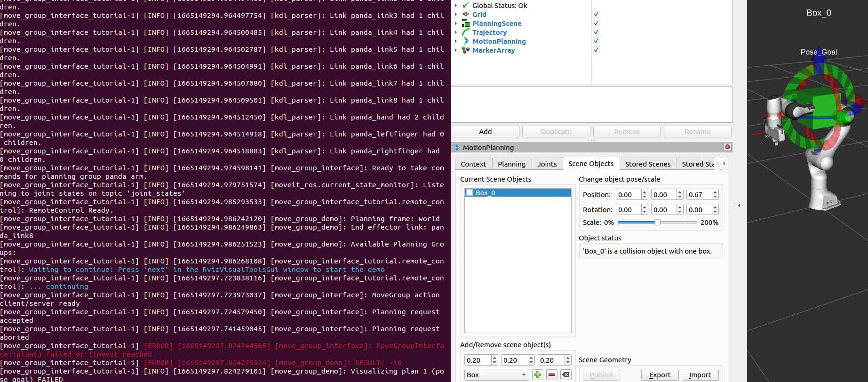Expand the Grid tree item
Viewport: 868px width, 382px height.
coord(455,15)
